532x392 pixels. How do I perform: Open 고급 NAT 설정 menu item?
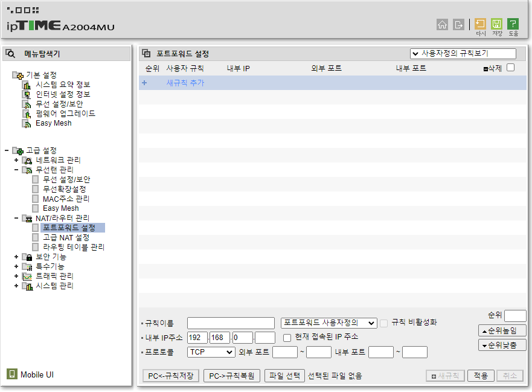[x=66, y=237]
